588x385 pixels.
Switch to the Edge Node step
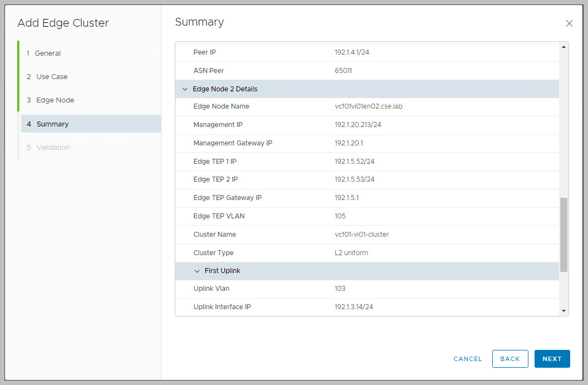(55, 100)
